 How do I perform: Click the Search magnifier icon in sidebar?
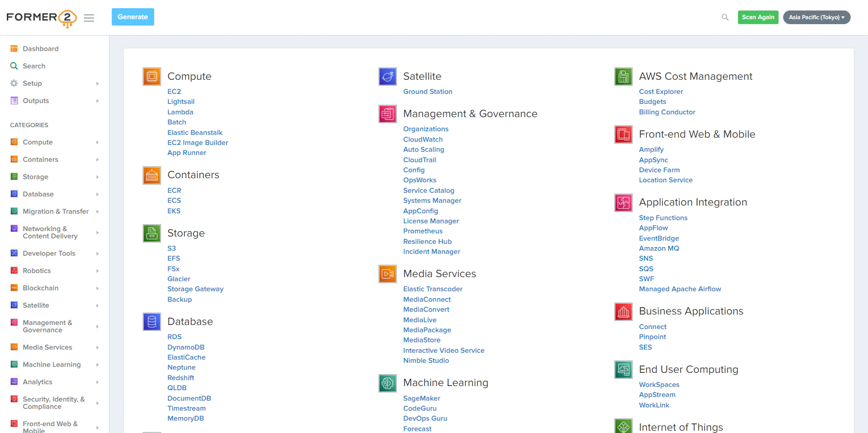pos(14,66)
